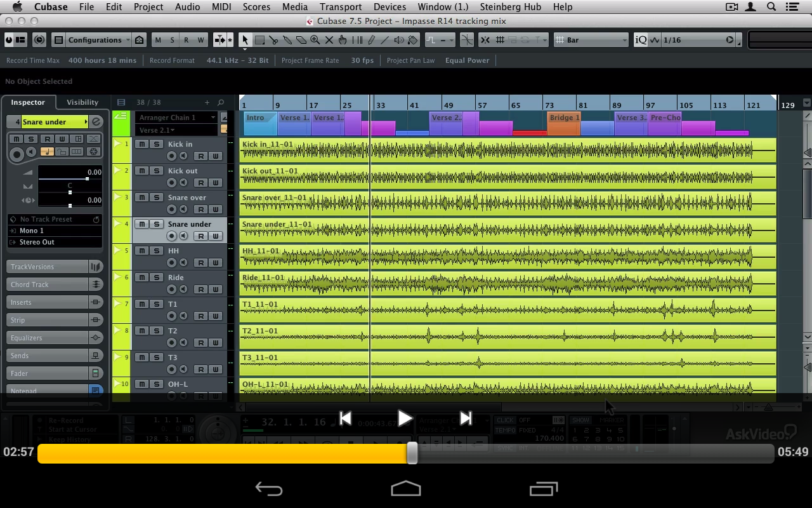
Task: Solo the T2 track
Action: pos(156,331)
